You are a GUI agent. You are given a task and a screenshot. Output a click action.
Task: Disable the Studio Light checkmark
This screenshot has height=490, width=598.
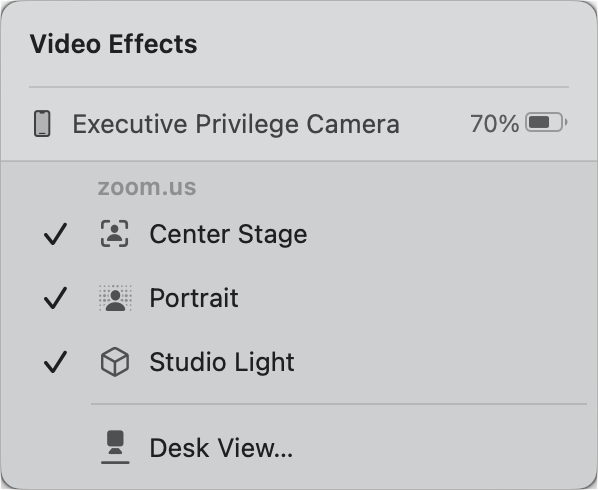click(x=55, y=362)
